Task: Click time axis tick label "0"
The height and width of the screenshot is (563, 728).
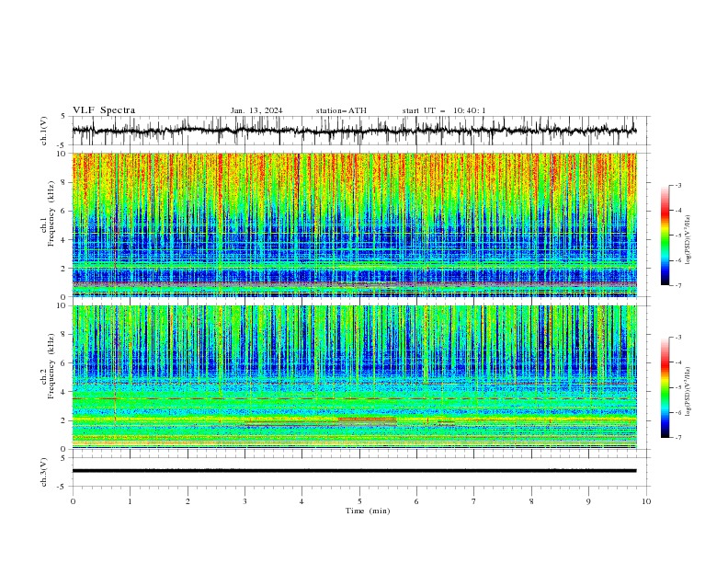Action: tap(73, 501)
